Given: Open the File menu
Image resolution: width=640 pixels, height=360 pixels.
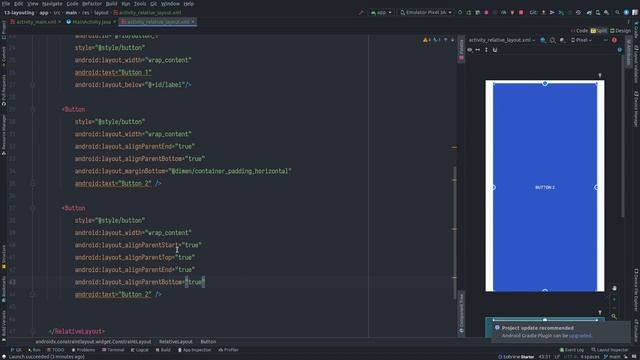Looking at the screenshot, I should [6, 4].
